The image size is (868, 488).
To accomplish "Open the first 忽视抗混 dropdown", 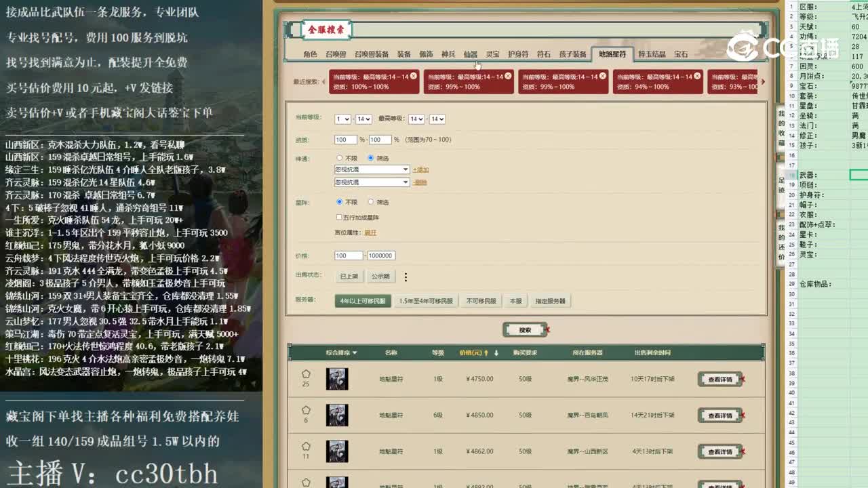I will pos(372,169).
